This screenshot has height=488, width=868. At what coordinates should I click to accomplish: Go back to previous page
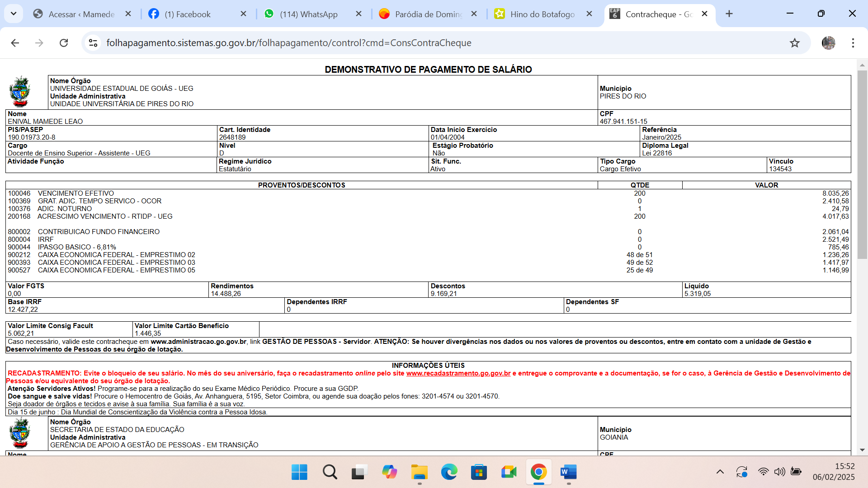point(15,43)
